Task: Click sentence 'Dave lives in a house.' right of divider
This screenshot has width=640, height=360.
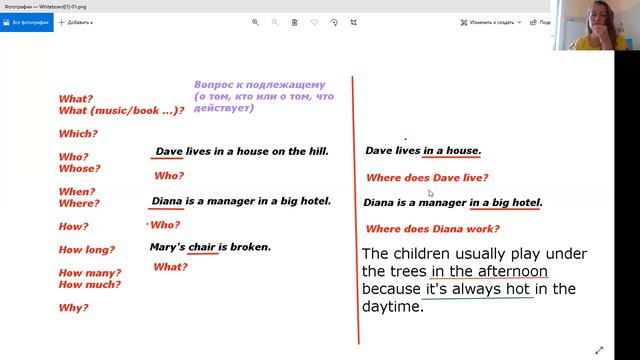Action: [x=423, y=151]
